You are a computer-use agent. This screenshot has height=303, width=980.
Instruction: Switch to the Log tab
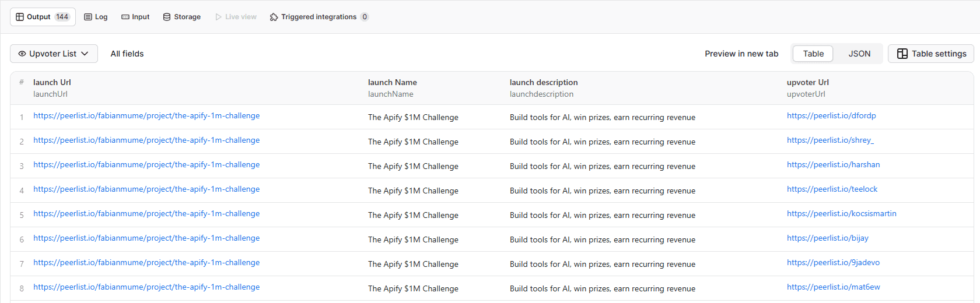point(96,17)
